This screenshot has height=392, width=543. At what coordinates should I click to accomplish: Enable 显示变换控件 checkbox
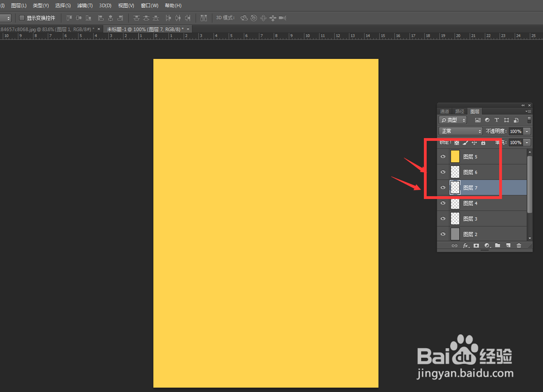[22, 18]
